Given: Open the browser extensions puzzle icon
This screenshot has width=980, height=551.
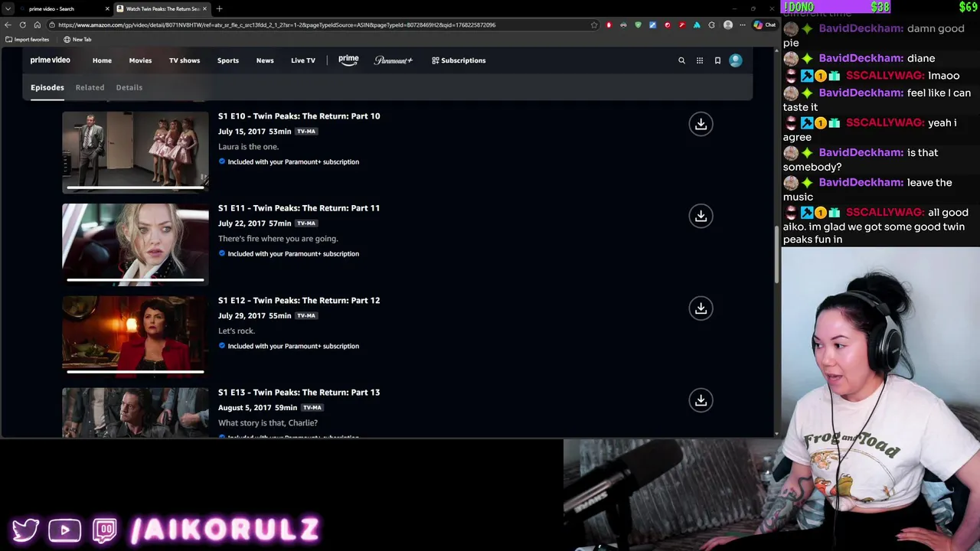Looking at the screenshot, I should point(712,24).
